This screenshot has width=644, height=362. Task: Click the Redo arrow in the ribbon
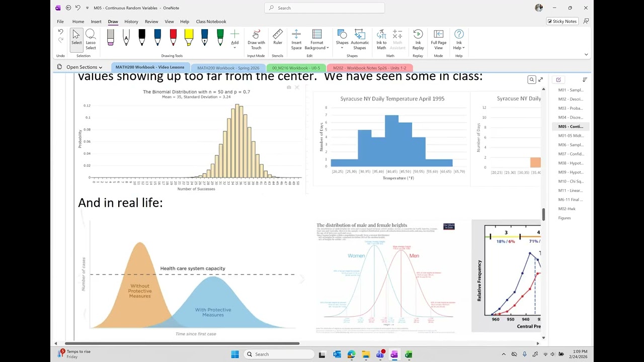click(x=60, y=40)
